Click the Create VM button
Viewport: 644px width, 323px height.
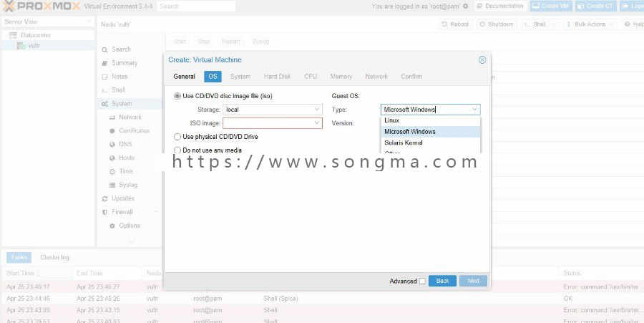click(551, 6)
